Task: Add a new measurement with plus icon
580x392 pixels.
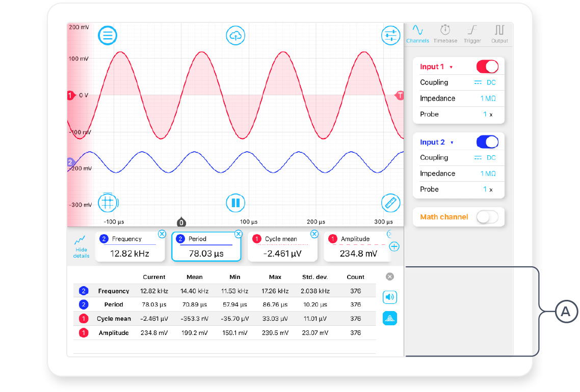Action: click(x=394, y=246)
